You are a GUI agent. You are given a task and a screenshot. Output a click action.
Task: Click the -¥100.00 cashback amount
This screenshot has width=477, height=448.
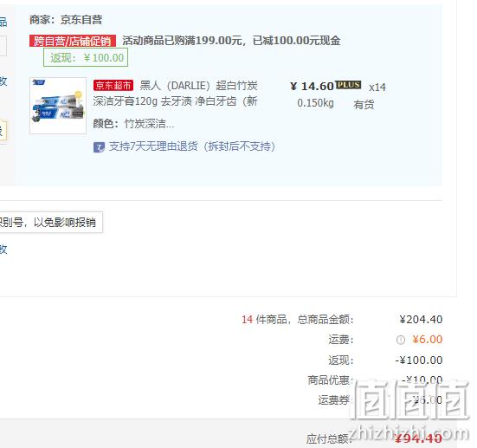(x=419, y=360)
